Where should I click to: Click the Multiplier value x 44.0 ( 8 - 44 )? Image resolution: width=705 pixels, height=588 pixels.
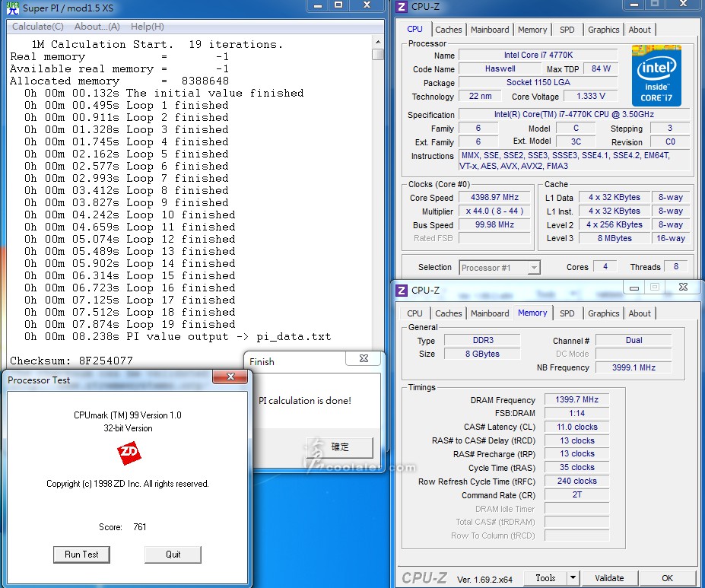[x=494, y=211]
